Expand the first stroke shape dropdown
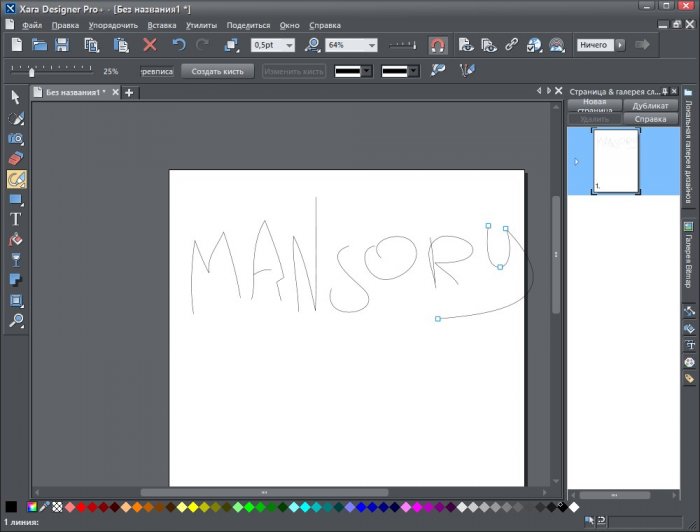The height and width of the screenshot is (532, 700). 366,71
